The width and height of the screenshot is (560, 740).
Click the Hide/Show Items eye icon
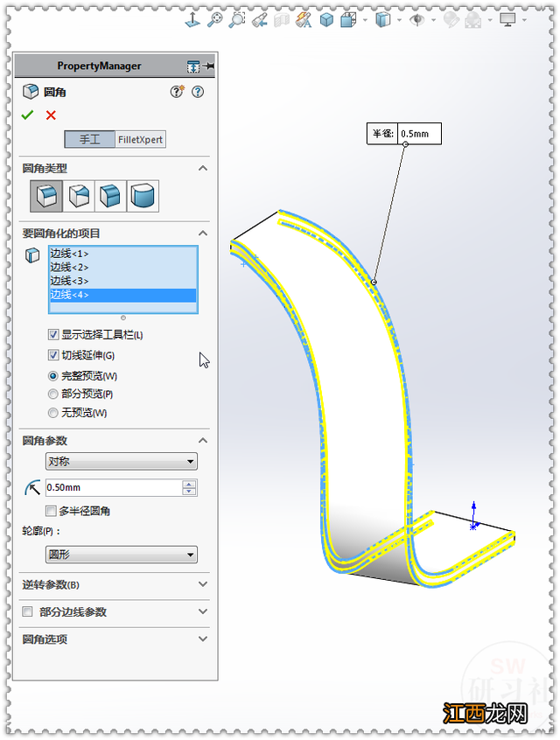416,20
